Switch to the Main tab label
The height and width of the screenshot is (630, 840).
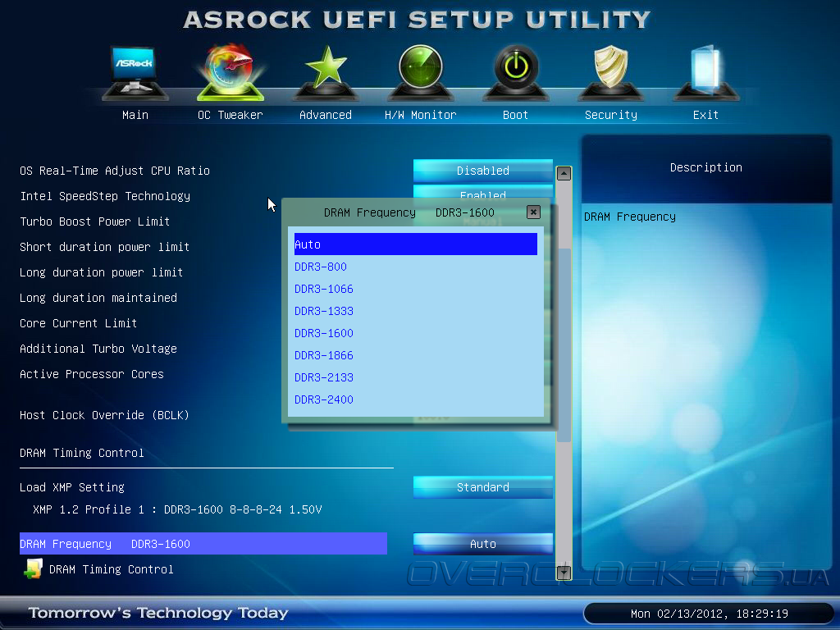tap(135, 115)
